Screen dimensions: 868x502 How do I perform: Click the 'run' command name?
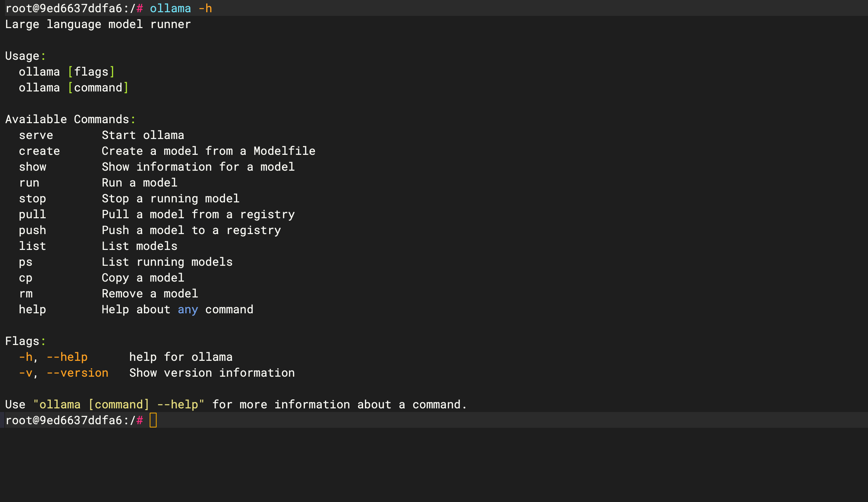point(29,183)
